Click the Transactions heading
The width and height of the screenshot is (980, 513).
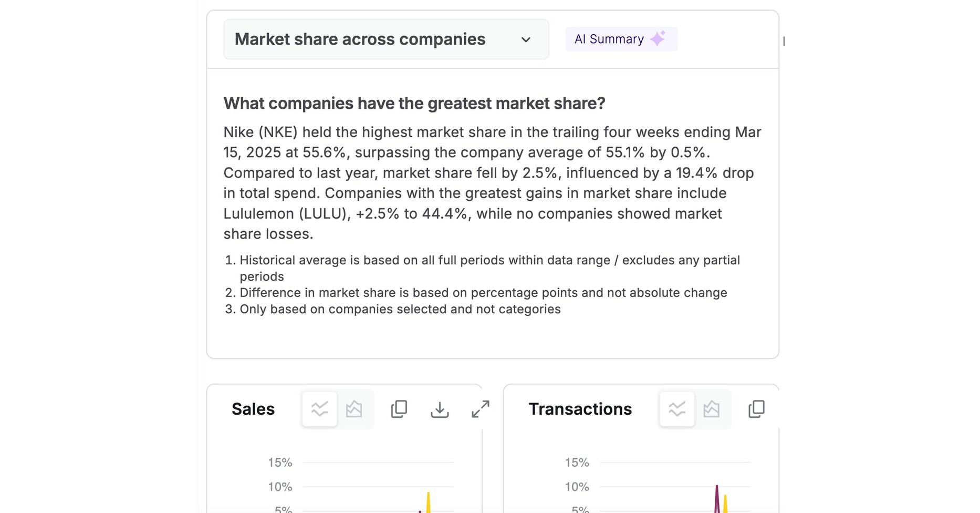pos(580,409)
